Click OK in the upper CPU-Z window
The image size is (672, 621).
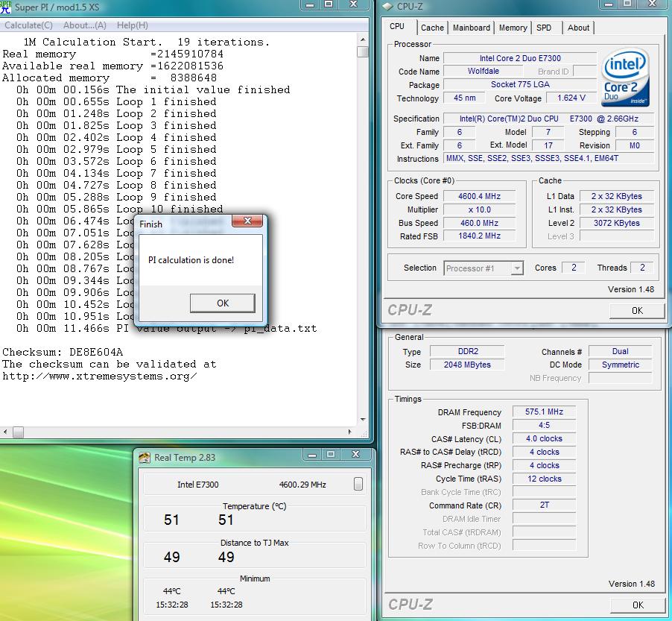click(x=637, y=310)
